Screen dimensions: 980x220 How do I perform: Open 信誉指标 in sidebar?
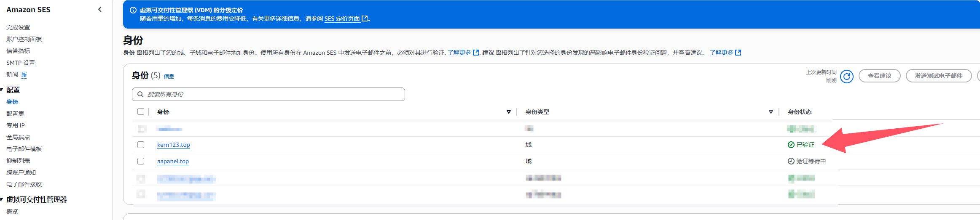[x=18, y=51]
